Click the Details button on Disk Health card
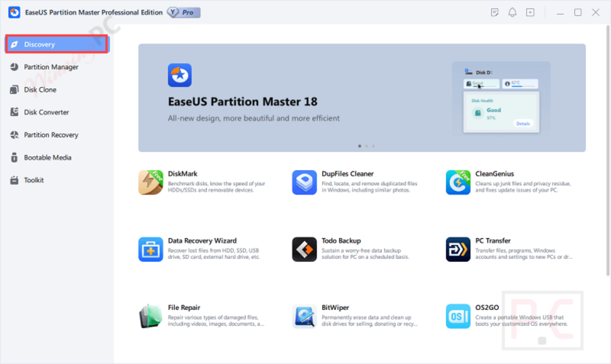This screenshot has height=364, width=611. pyautogui.click(x=523, y=123)
